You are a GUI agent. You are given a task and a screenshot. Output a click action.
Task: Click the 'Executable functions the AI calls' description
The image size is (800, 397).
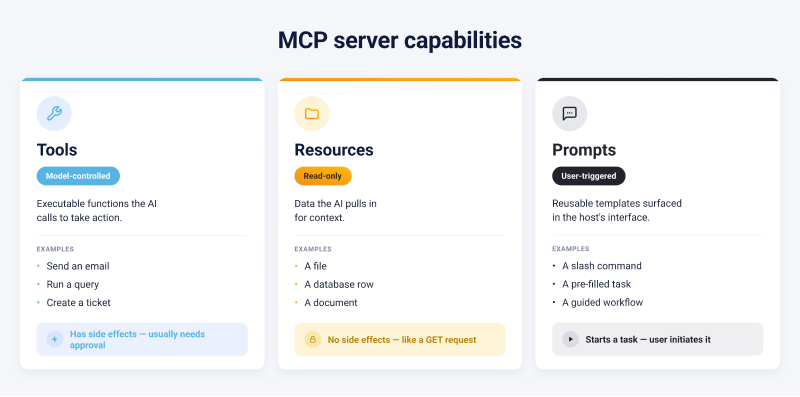[x=97, y=211]
